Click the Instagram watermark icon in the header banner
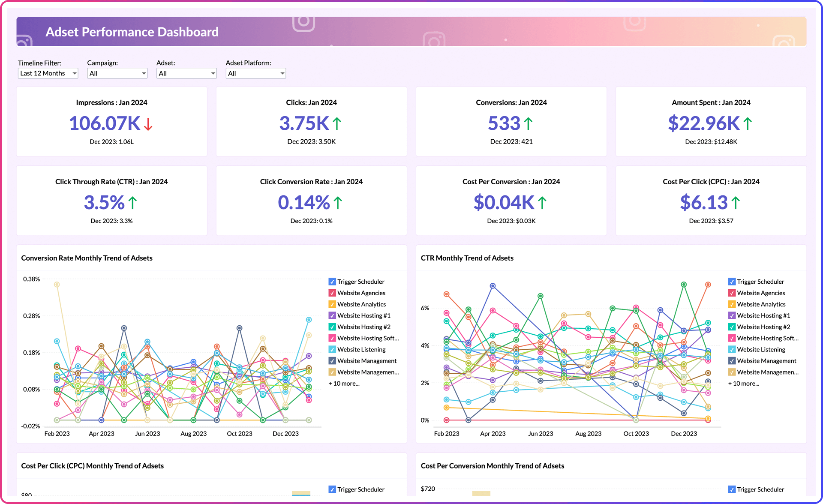 click(303, 25)
